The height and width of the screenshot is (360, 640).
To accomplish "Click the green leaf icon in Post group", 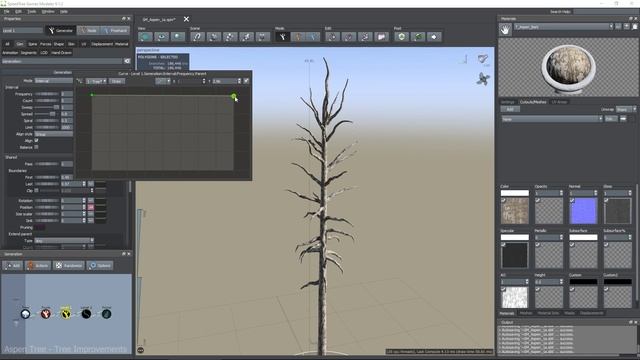I will click(418, 37).
